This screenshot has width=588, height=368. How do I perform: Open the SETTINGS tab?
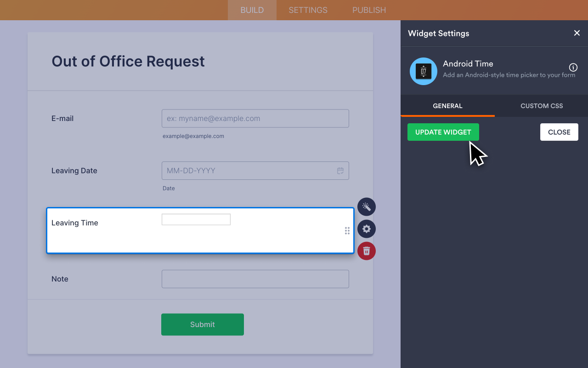pyautogui.click(x=308, y=10)
